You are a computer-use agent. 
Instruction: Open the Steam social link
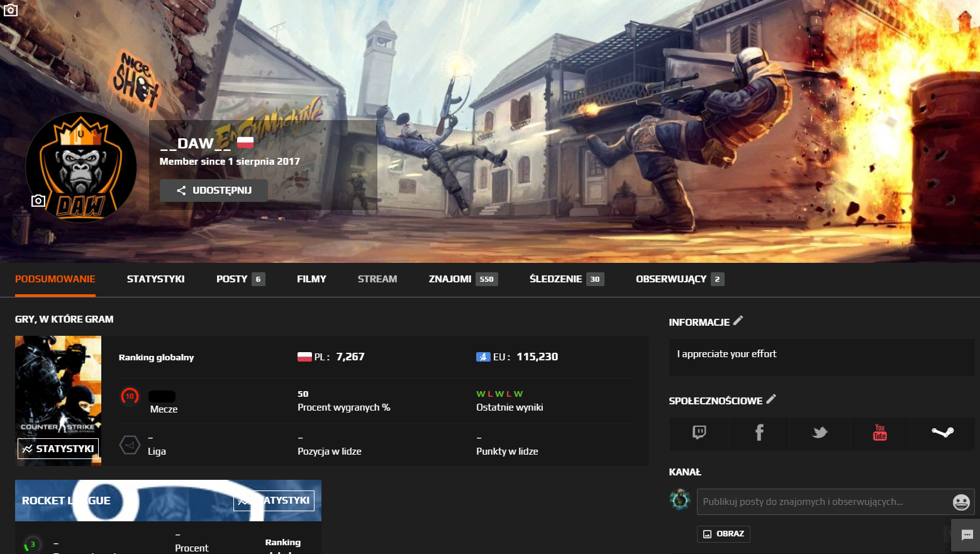[942, 433]
